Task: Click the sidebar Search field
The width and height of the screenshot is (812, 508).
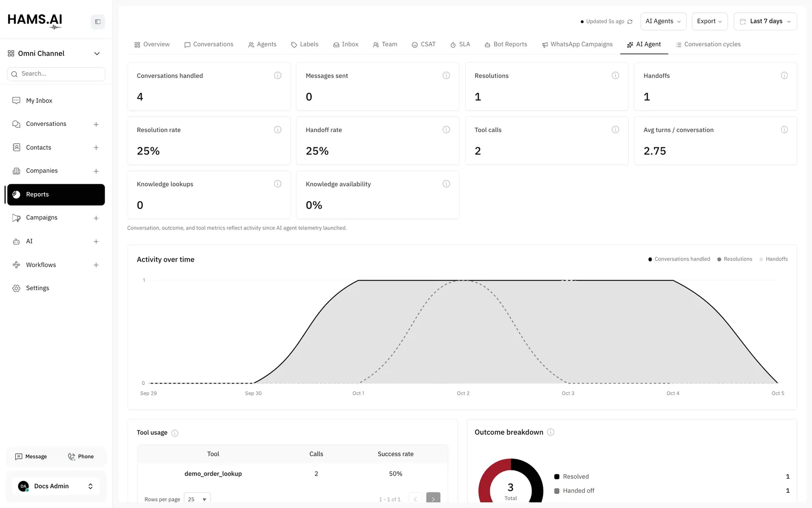Action: pos(56,74)
